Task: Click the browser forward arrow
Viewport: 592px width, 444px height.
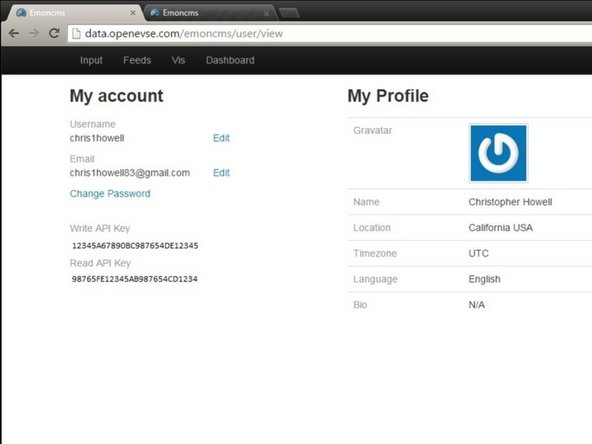Action: click(x=34, y=34)
